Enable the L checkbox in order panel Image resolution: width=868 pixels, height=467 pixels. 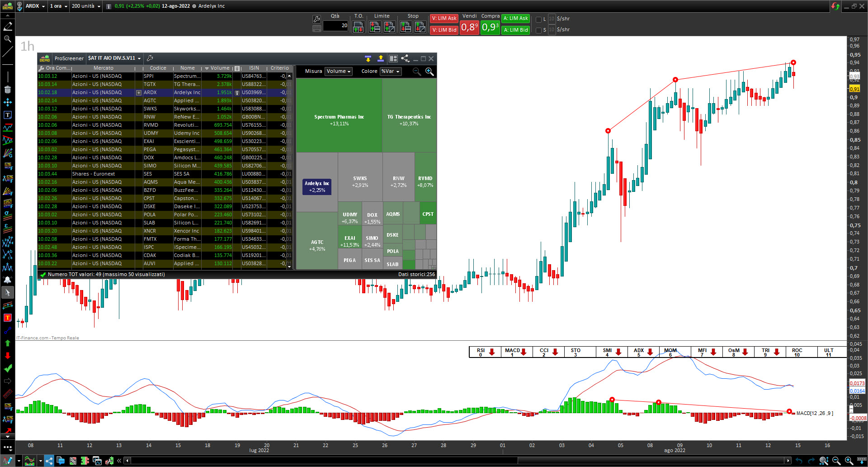tap(538, 19)
